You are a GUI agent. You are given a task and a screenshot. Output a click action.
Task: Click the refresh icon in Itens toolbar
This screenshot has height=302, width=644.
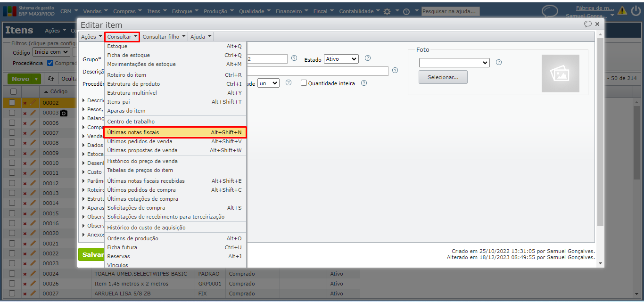point(51,79)
